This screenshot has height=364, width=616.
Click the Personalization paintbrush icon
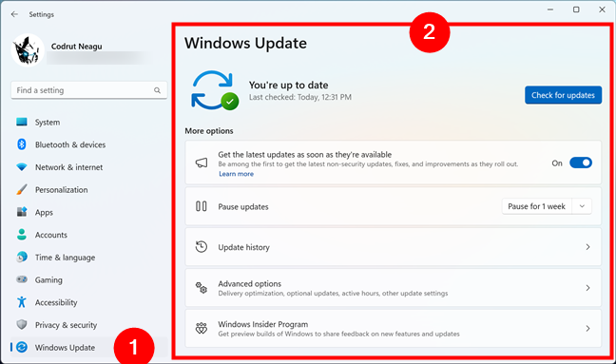(x=22, y=189)
